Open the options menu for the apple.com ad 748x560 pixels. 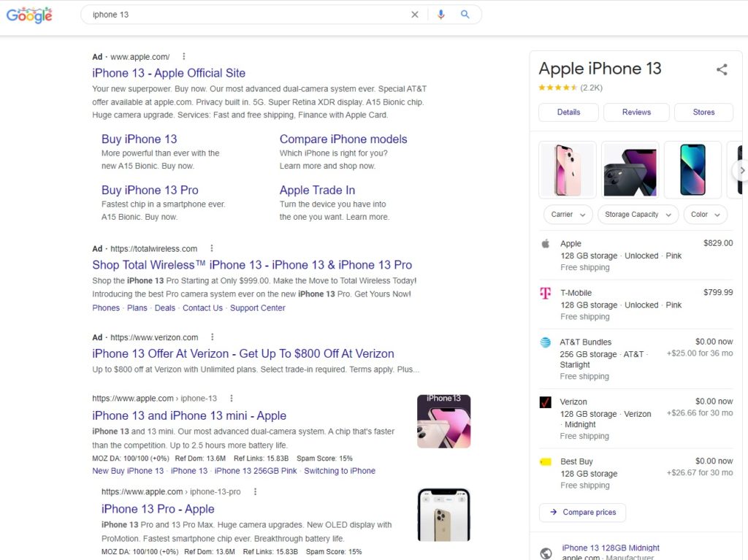tap(183, 56)
